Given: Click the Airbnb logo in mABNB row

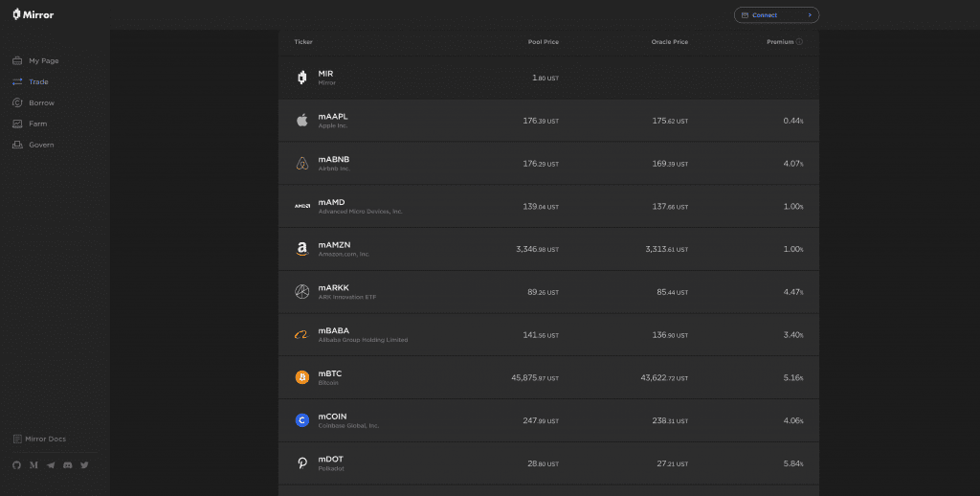Looking at the screenshot, I should click(x=301, y=163).
